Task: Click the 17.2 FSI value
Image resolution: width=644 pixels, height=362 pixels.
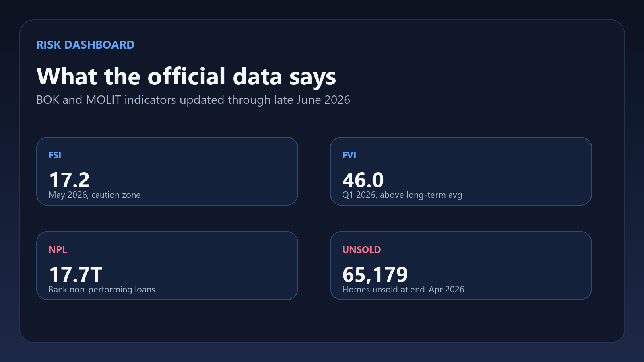Action: [69, 180]
